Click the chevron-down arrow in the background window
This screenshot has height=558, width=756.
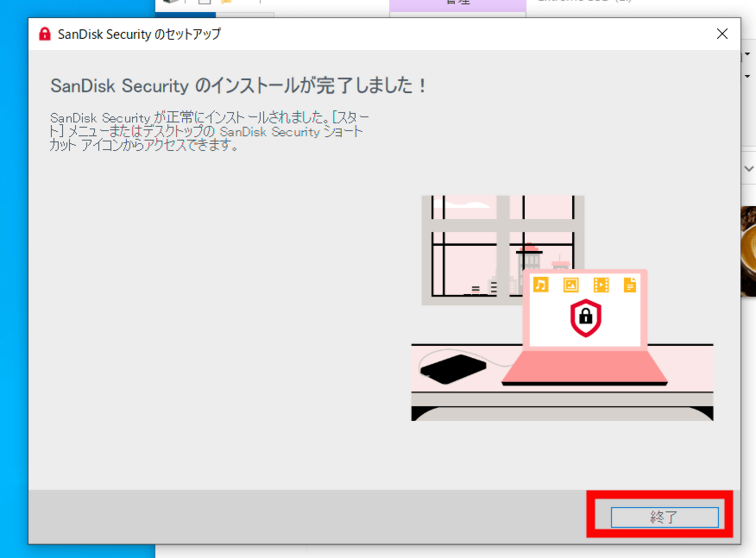[749, 169]
